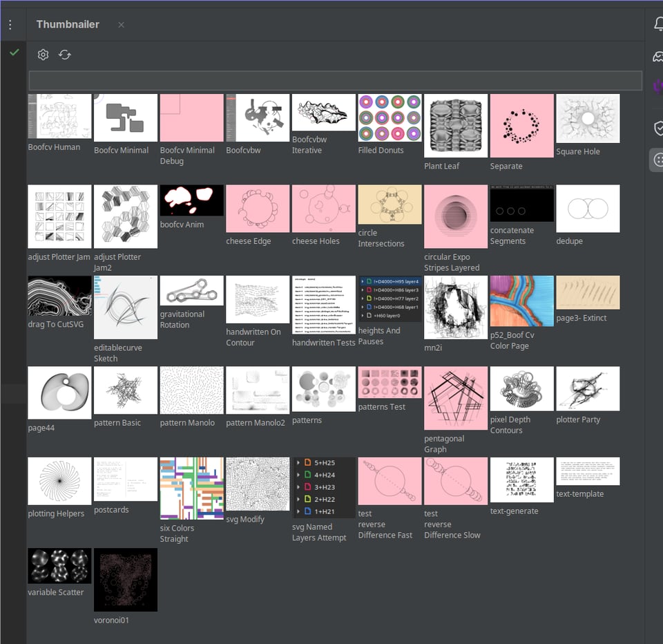Select the boofcv Anim thumbnail

click(191, 200)
